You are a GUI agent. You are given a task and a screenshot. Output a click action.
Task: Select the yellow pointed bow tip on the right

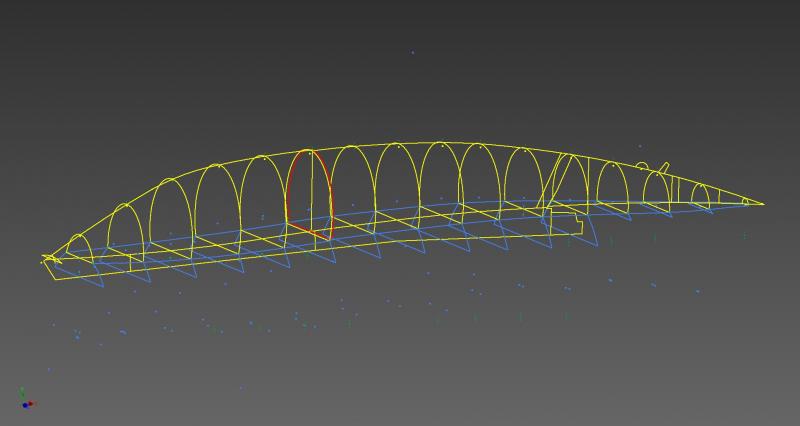(x=760, y=203)
